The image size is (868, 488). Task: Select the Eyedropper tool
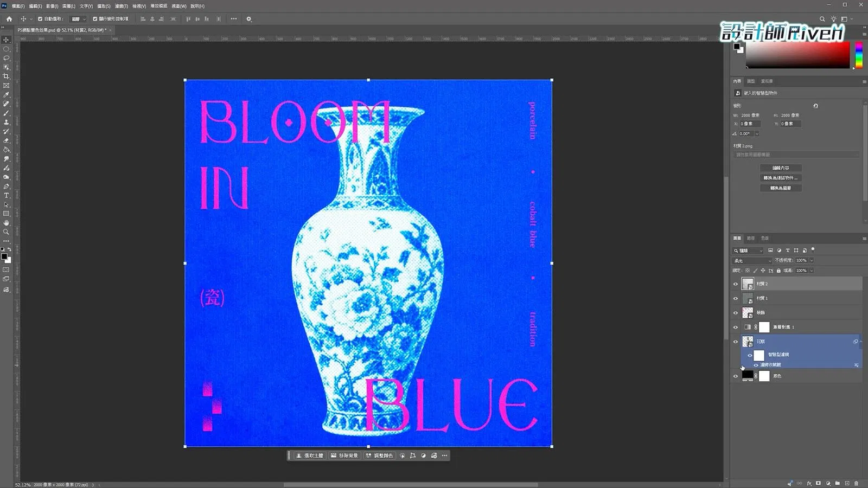[x=7, y=95]
